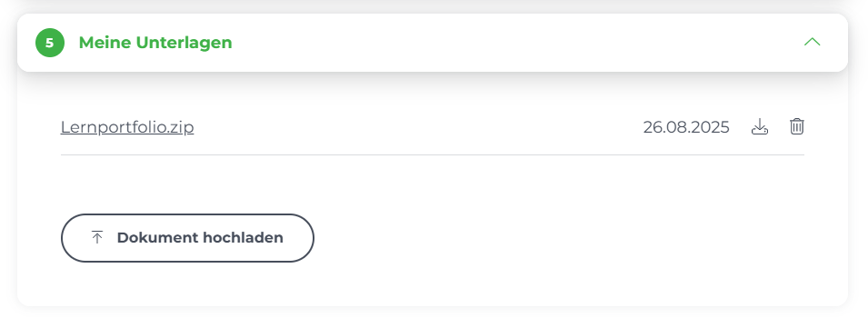Open the Lernportfolio.zip link
This screenshot has height=328, width=868.
[x=127, y=127]
